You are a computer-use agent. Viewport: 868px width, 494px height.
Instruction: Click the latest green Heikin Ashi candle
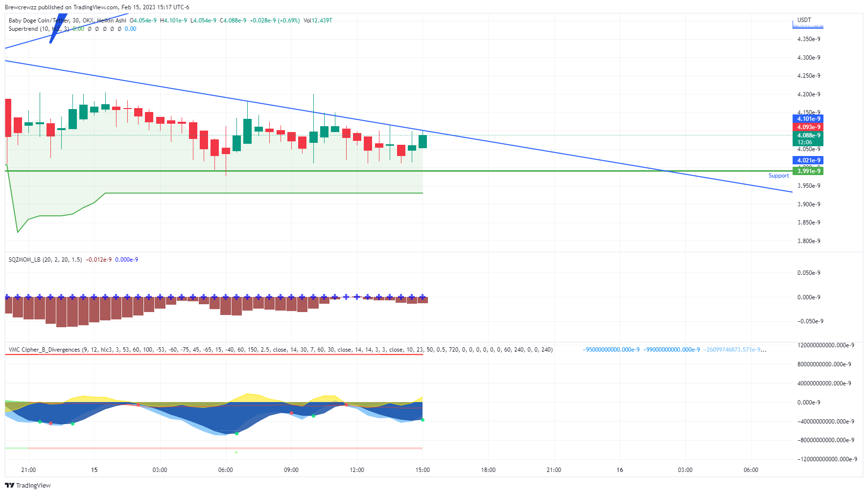422,141
